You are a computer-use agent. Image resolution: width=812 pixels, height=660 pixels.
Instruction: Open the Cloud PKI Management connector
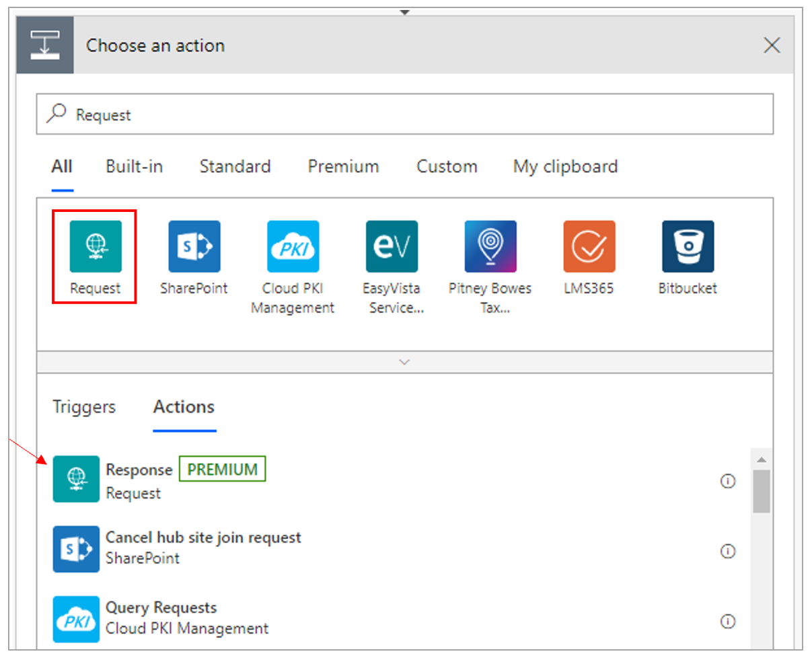293,246
